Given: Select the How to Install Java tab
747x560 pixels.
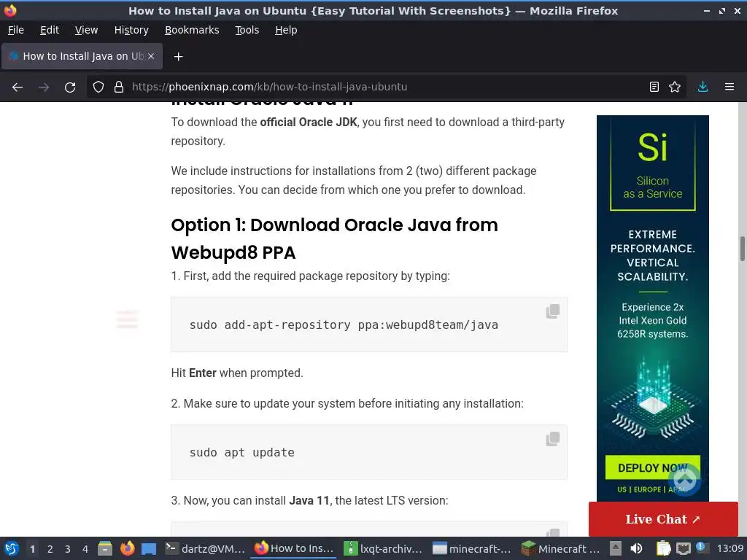Looking at the screenshot, I should 82,56.
